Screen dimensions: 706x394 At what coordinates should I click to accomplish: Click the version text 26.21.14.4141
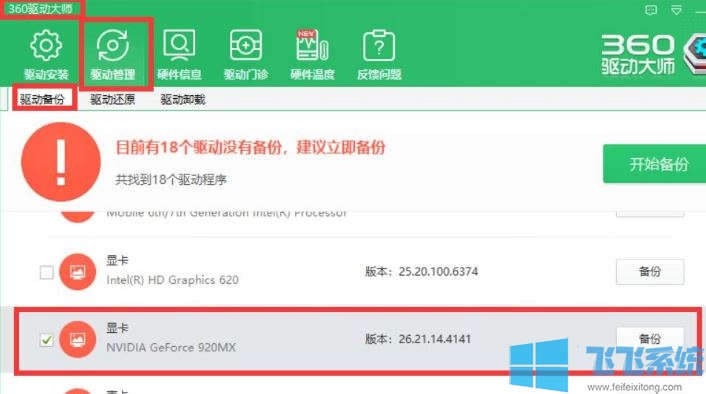(x=434, y=339)
